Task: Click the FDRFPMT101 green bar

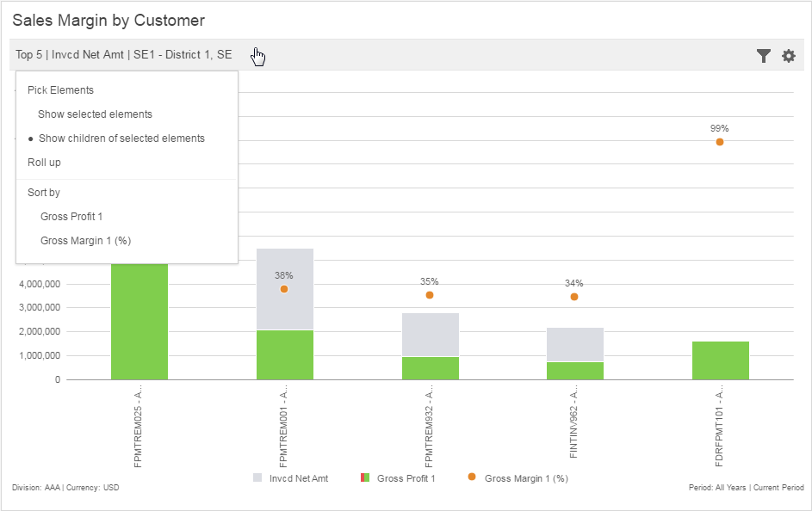Action: [x=720, y=360]
